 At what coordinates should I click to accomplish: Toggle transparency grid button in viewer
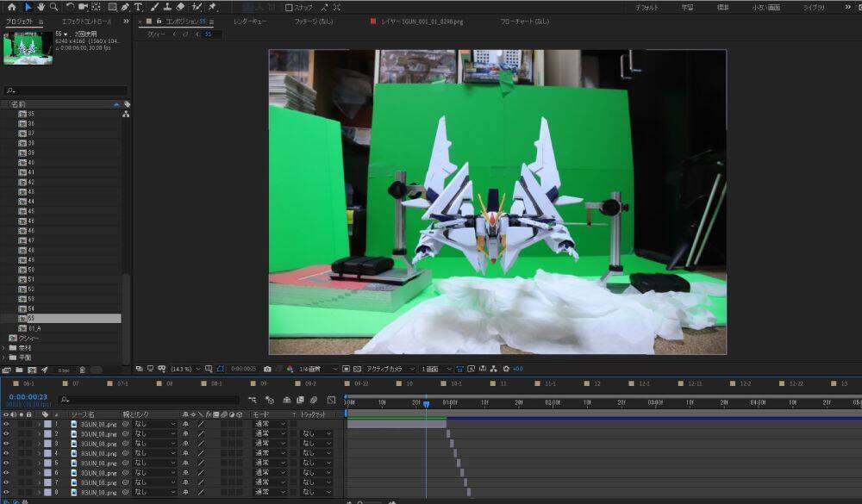tap(358, 369)
